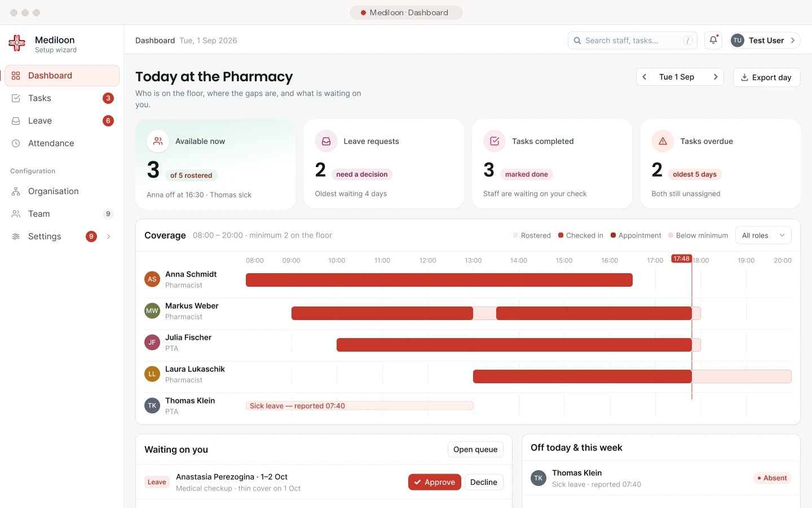Click Thomas Klein's sick leave bar
812x508 pixels.
[359, 406]
